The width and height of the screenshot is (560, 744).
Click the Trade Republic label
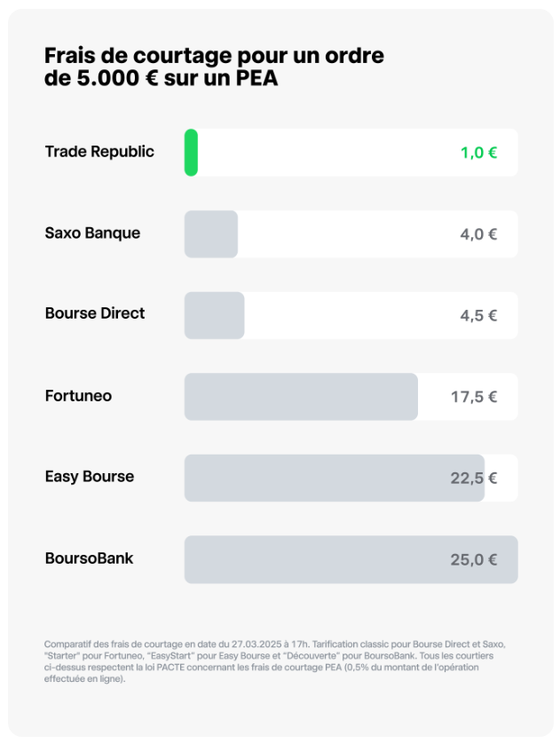pyautogui.click(x=99, y=152)
